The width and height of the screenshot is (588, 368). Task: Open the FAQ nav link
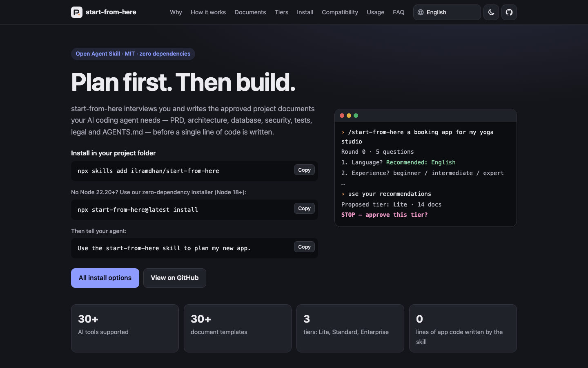click(399, 12)
